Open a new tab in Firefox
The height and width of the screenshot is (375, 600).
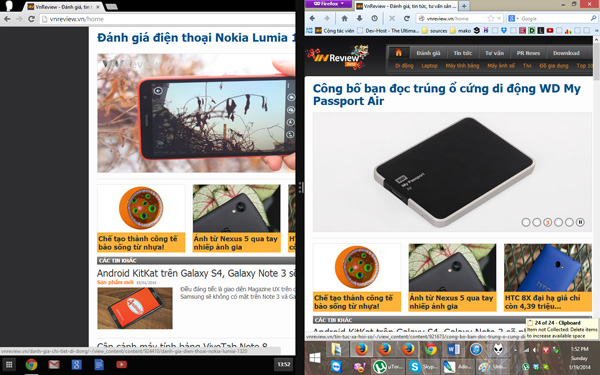pyautogui.click(x=464, y=6)
